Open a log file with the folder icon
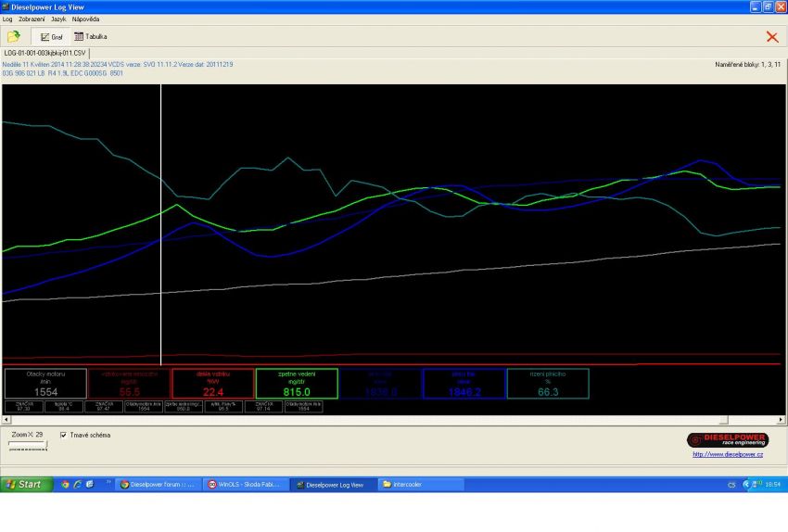The height and width of the screenshot is (532, 788). pos(14,36)
